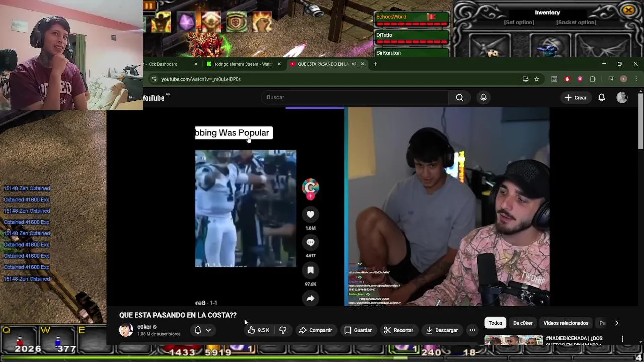Click the YouTube logo

tap(153, 98)
